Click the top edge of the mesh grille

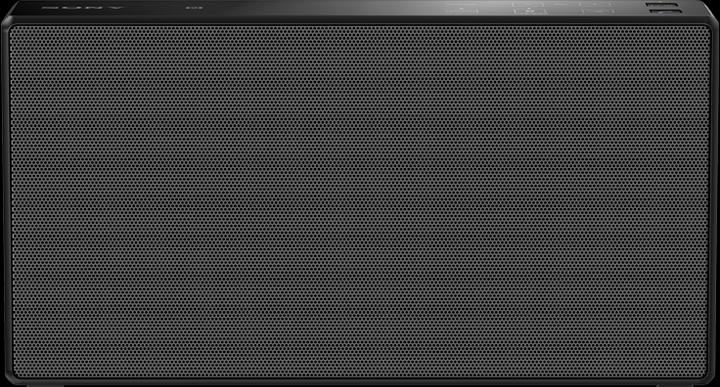tap(360, 27)
